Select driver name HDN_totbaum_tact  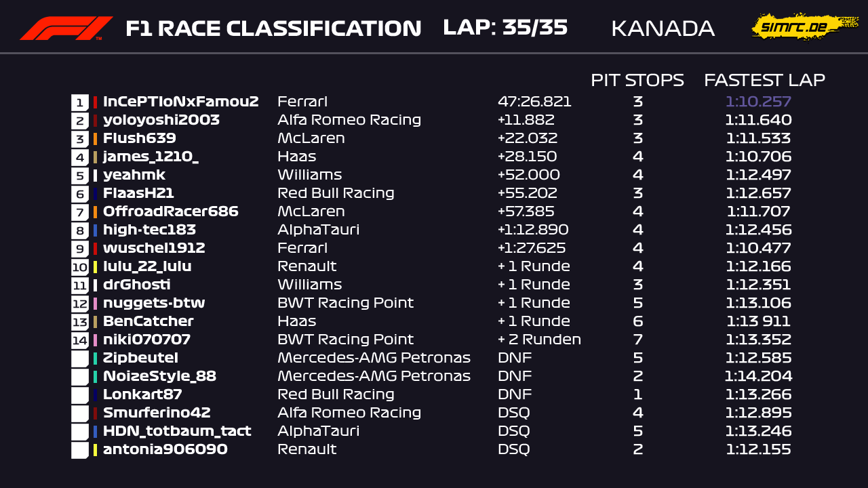177,431
